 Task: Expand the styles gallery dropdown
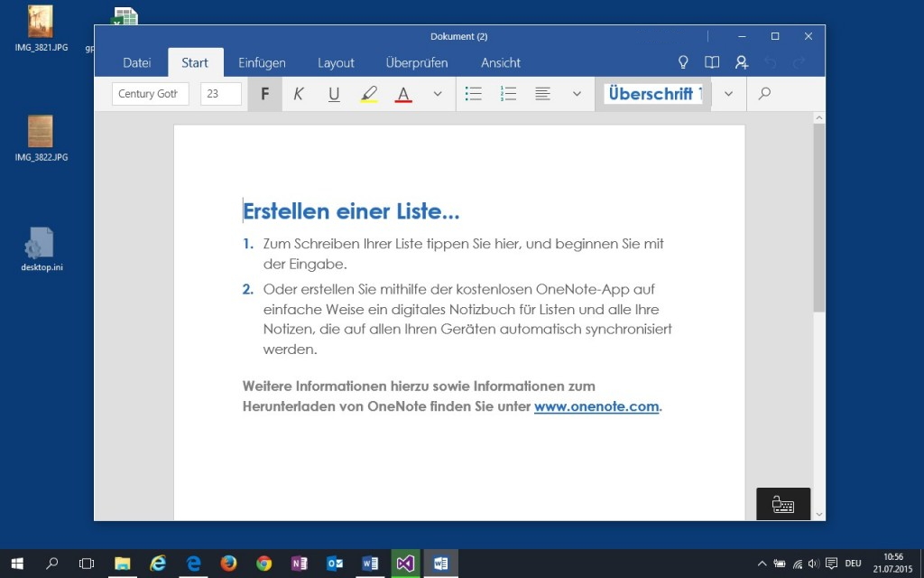point(728,93)
